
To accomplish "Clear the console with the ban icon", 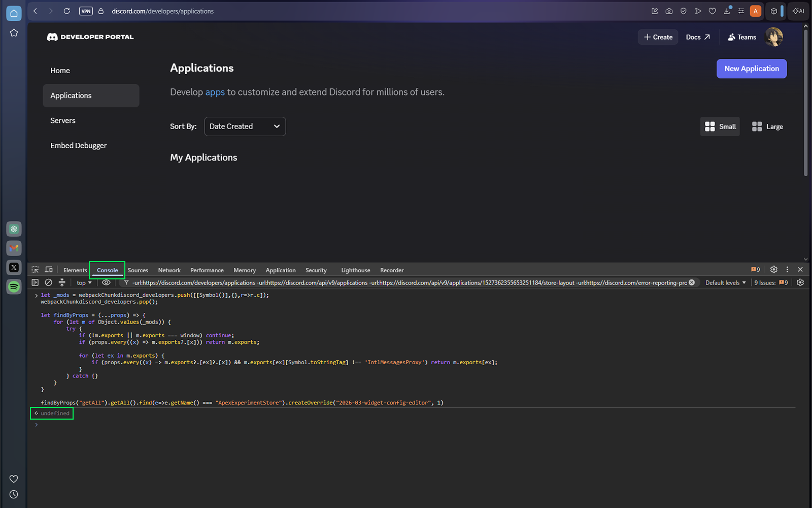I will point(49,282).
